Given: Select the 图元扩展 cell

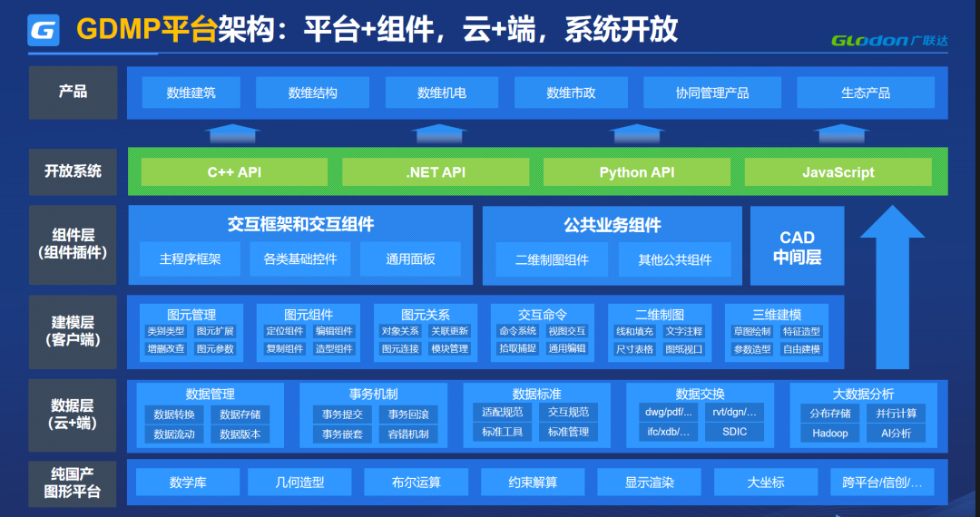Looking at the screenshot, I should click(215, 331).
